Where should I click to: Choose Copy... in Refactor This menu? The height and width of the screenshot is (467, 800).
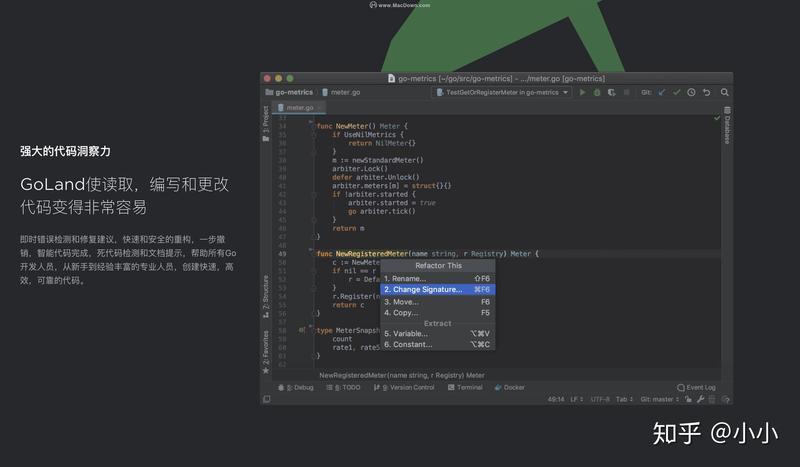click(x=438, y=312)
